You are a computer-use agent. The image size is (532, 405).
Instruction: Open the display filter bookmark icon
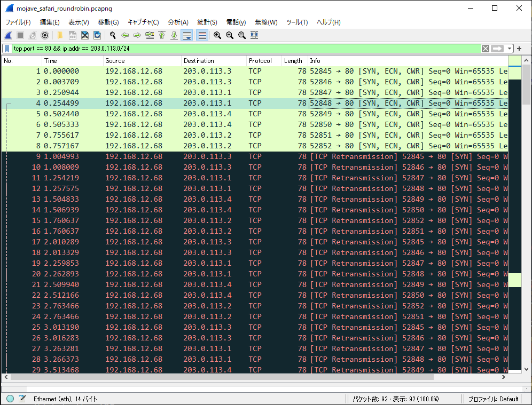(x=7, y=49)
